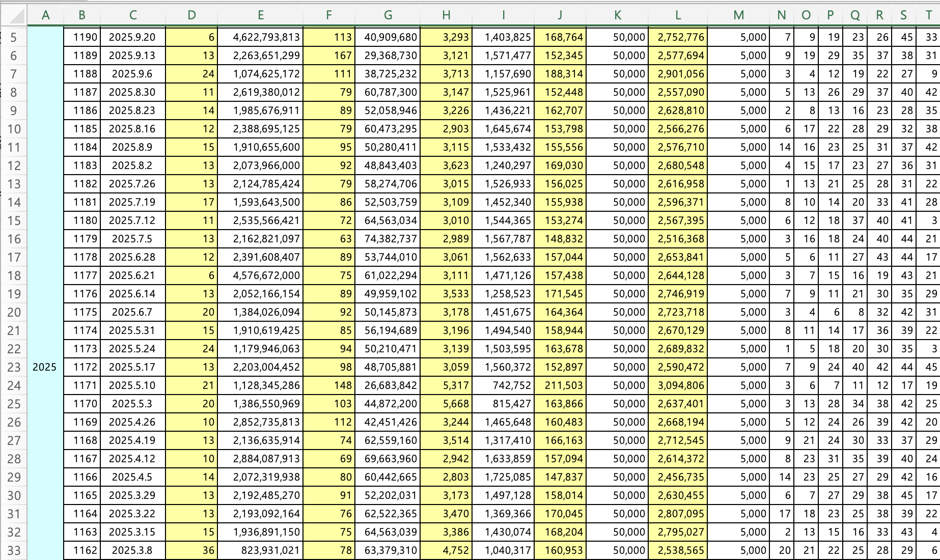Click cell 4,622,793,813
Screen dimensions: 940x560
[260, 37]
